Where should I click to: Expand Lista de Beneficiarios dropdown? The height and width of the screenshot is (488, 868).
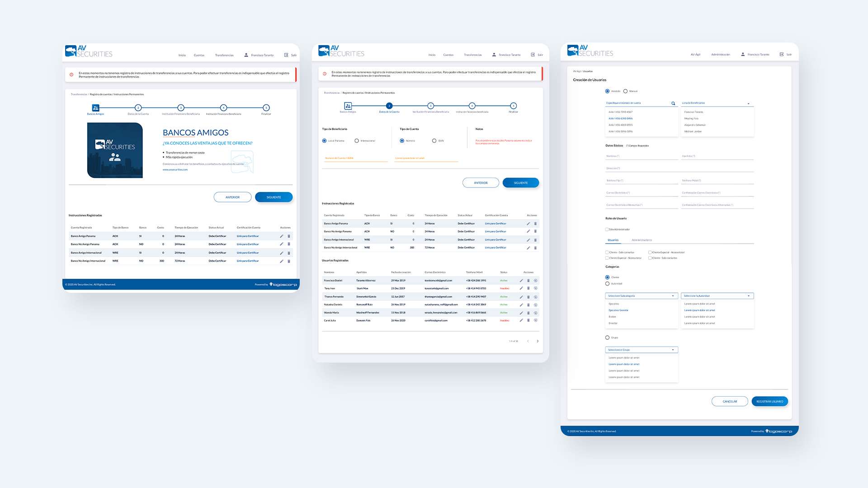(748, 103)
